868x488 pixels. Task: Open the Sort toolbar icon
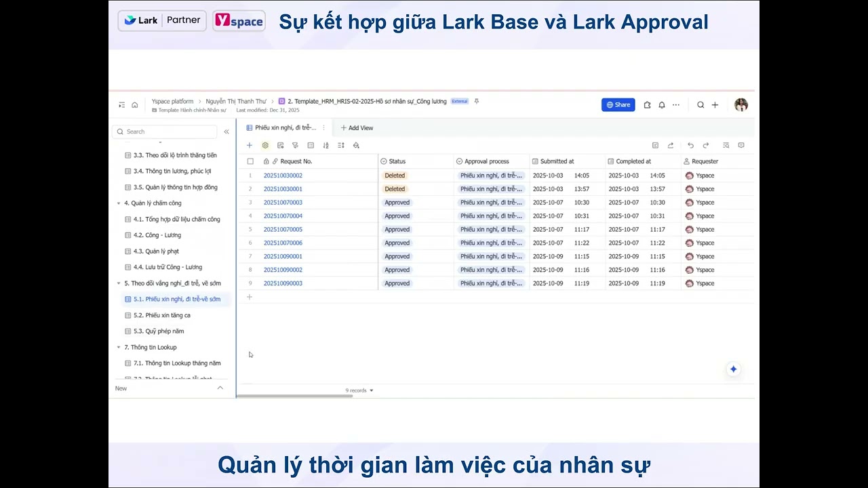(326, 145)
